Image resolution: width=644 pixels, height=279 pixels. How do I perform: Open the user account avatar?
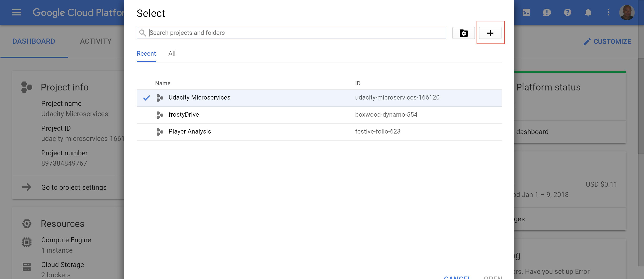pos(626,12)
